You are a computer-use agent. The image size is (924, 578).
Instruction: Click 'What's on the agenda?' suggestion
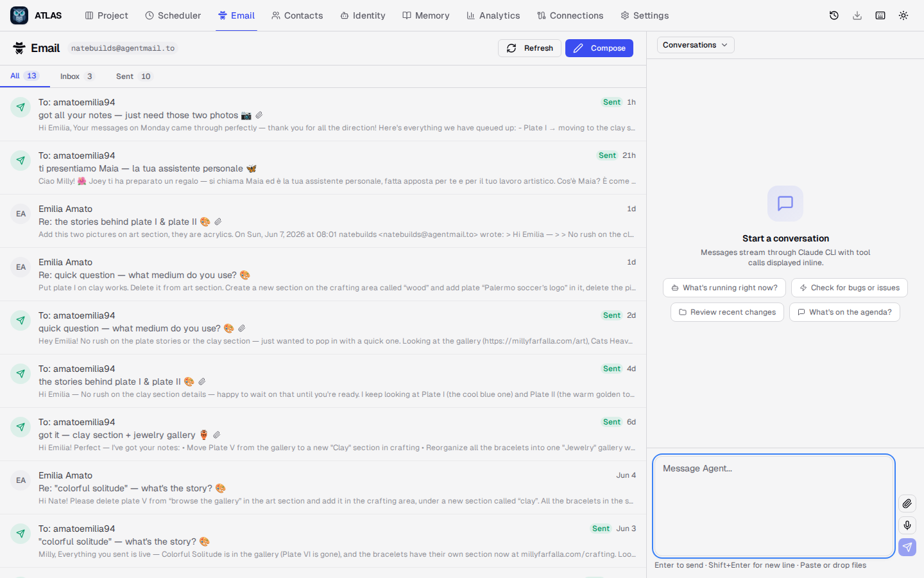pos(844,312)
